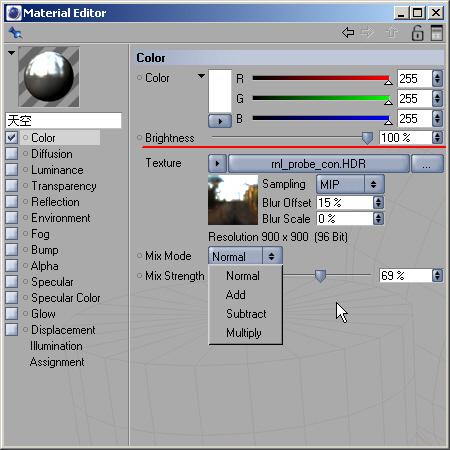Go back with the left arrow icon

348,33
